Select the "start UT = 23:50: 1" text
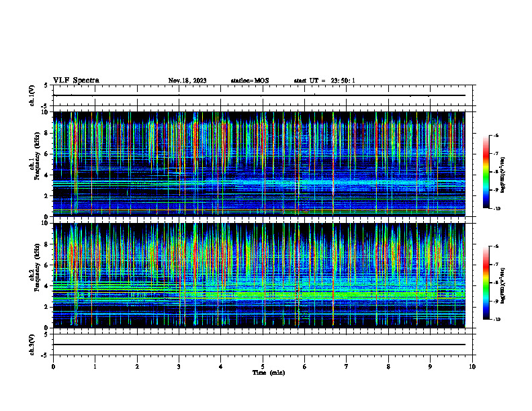Screen dimensions: 532x411 (x=324, y=81)
